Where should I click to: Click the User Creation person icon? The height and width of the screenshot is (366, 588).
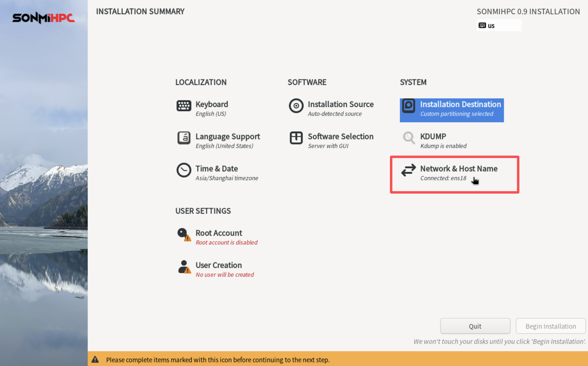(x=183, y=267)
